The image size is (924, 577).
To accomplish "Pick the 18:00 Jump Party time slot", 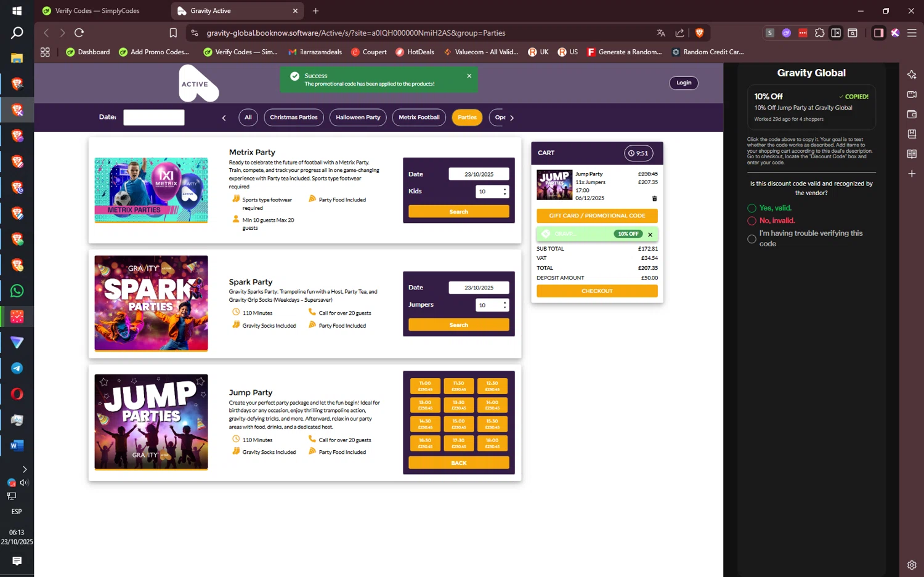I will [492, 443].
